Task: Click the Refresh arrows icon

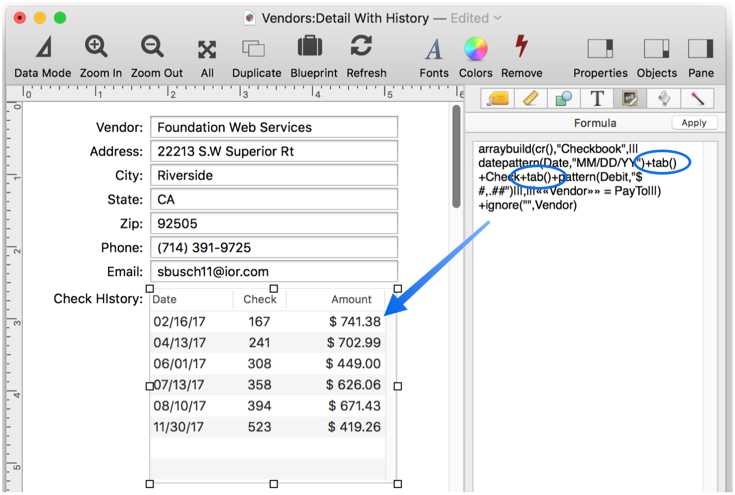Action: tap(362, 48)
